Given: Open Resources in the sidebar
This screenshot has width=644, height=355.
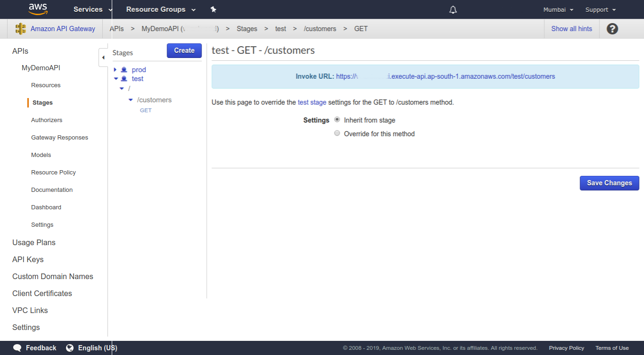Looking at the screenshot, I should coord(46,85).
